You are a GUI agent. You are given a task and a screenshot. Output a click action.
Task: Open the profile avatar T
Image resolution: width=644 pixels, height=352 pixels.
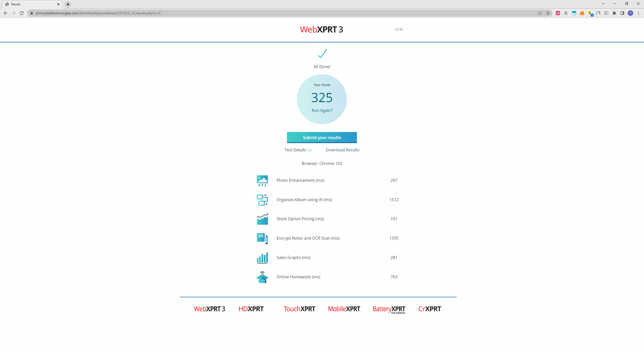point(630,13)
